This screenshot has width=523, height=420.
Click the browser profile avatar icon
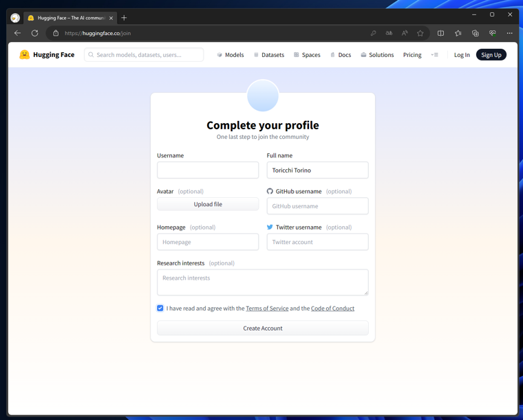[15, 18]
